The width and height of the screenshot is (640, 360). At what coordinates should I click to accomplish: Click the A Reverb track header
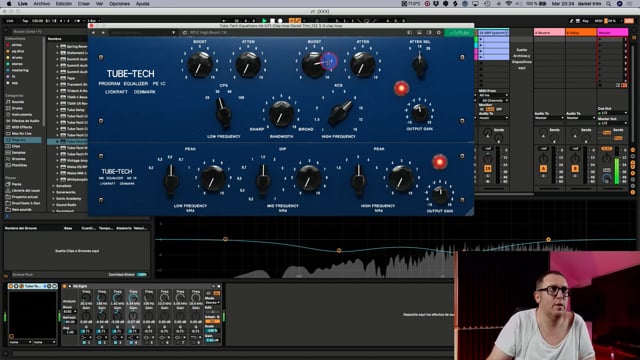click(549, 32)
